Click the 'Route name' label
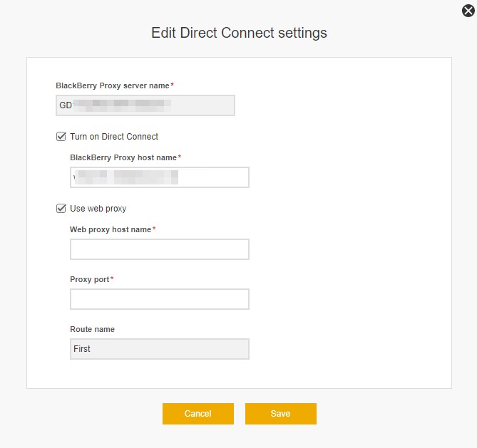This screenshot has width=477, height=448. [x=92, y=329]
